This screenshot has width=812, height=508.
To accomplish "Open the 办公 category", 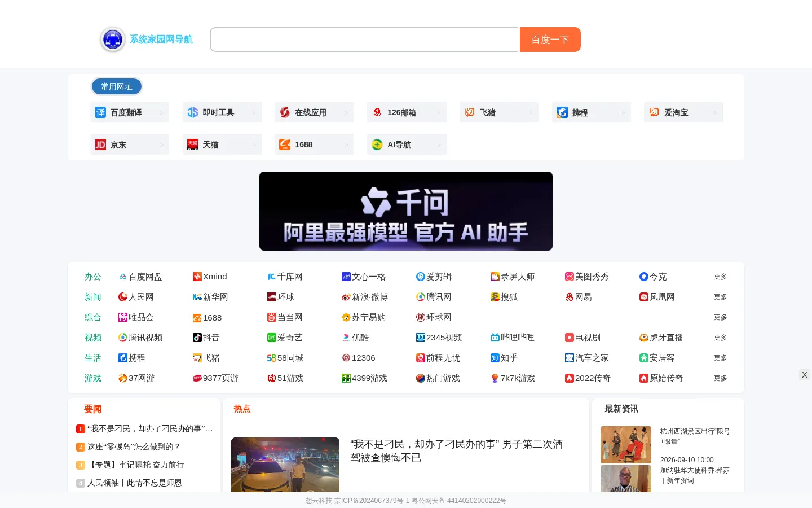I will pos(93,277).
